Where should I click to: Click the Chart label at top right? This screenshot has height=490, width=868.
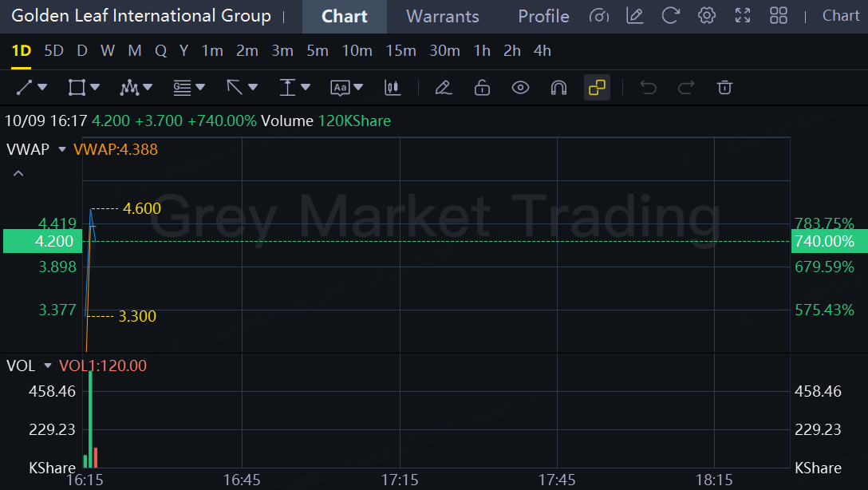[841, 16]
